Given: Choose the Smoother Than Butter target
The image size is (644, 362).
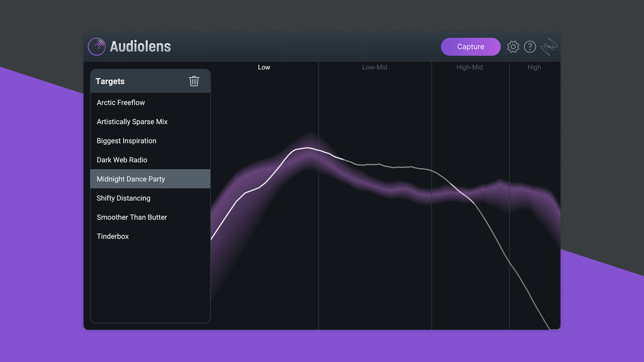Looking at the screenshot, I should point(131,217).
